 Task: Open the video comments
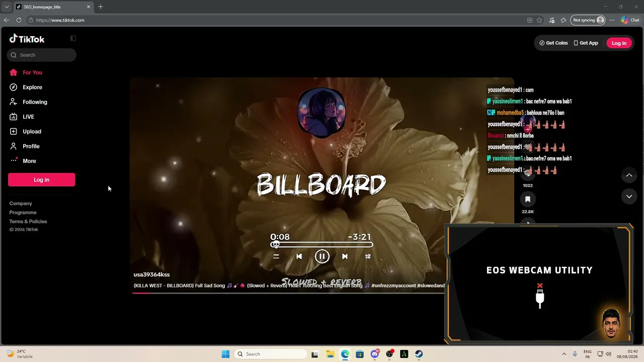(528, 173)
